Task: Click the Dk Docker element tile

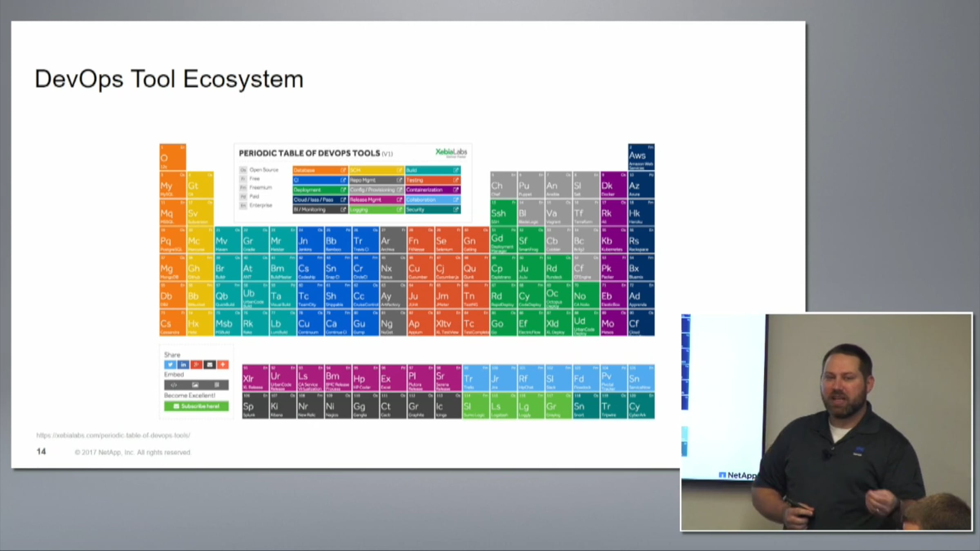Action: click(613, 185)
